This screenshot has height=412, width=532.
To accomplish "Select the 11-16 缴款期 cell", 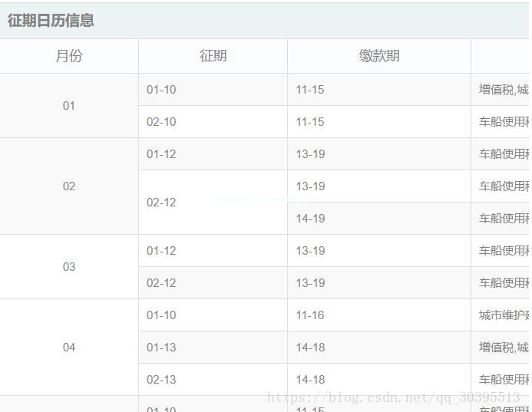I will point(310,315).
